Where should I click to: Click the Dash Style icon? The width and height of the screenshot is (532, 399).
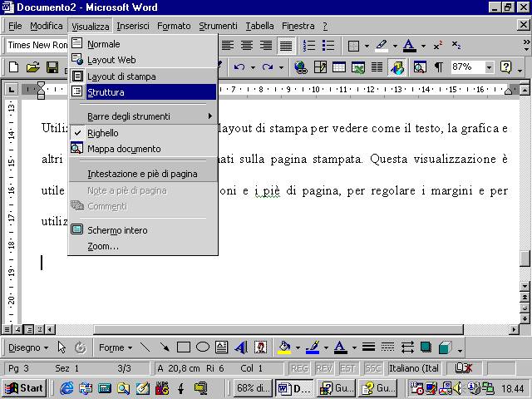click(387, 347)
